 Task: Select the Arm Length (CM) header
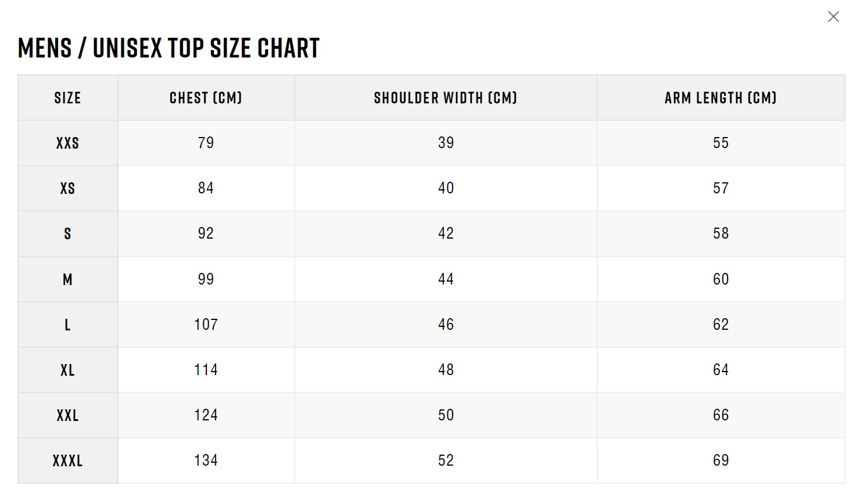tap(721, 98)
